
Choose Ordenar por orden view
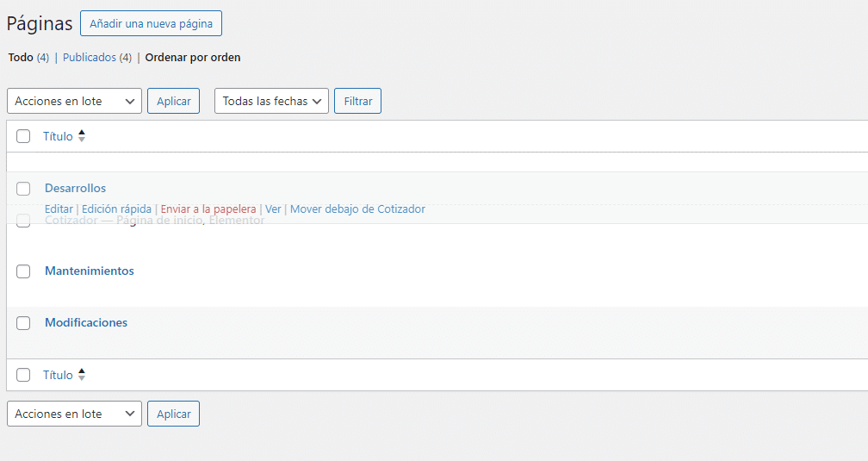(x=193, y=58)
